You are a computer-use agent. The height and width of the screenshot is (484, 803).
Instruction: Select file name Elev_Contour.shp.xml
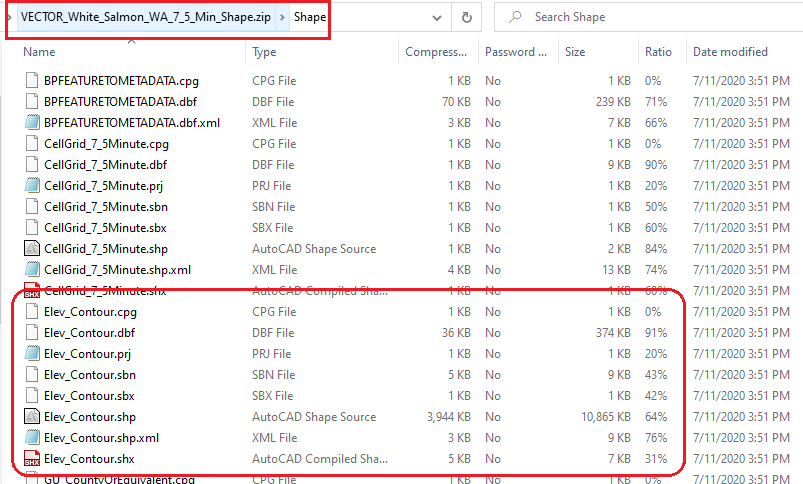tap(101, 437)
